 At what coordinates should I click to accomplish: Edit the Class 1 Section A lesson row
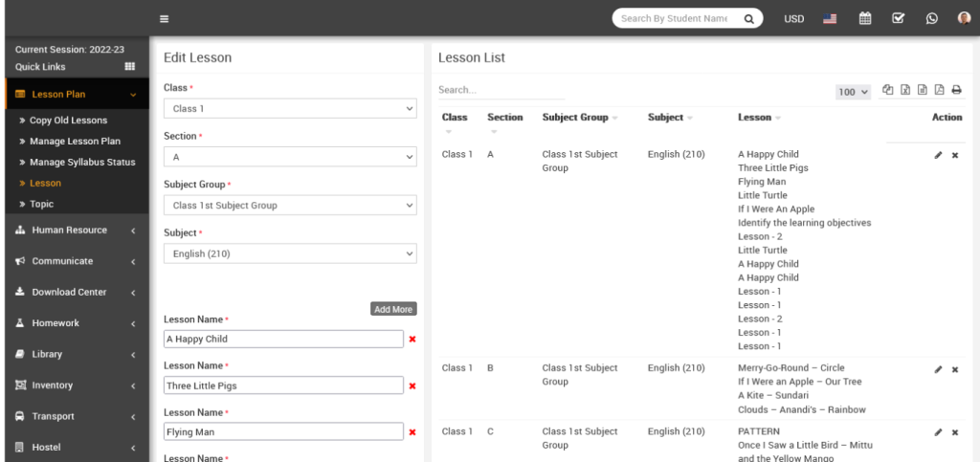point(938,155)
